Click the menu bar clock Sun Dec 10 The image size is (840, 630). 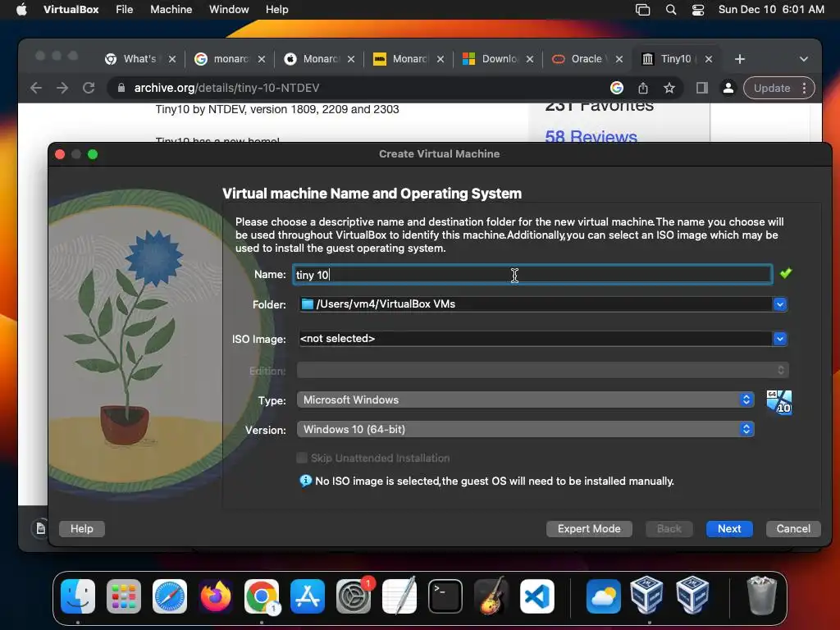point(771,9)
